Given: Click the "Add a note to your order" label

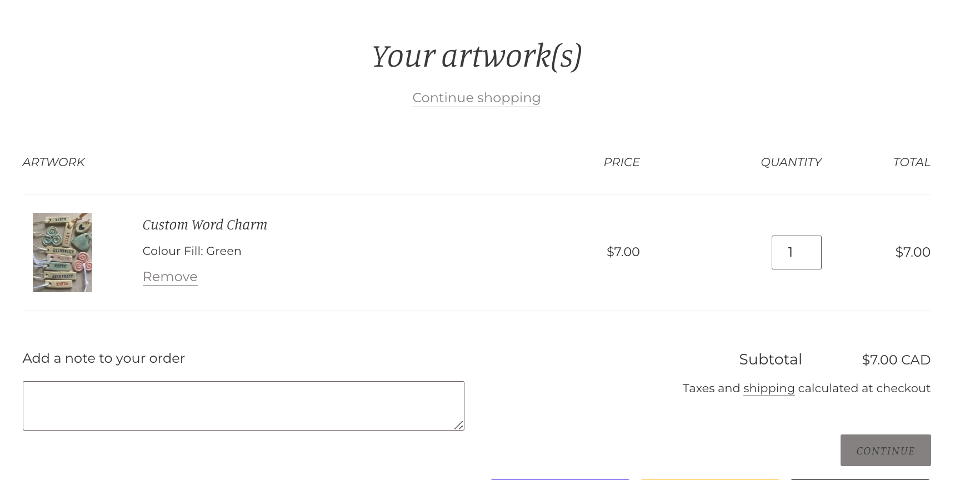Looking at the screenshot, I should pyautogui.click(x=104, y=358).
